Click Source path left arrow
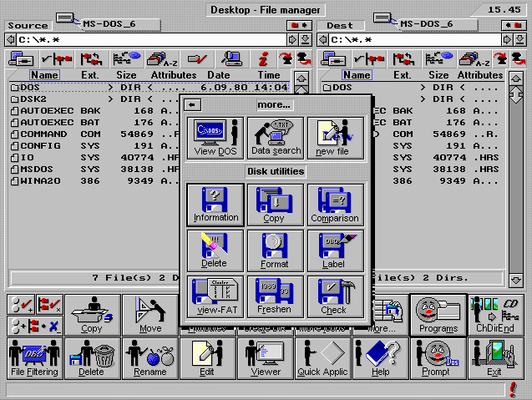 (x=11, y=40)
